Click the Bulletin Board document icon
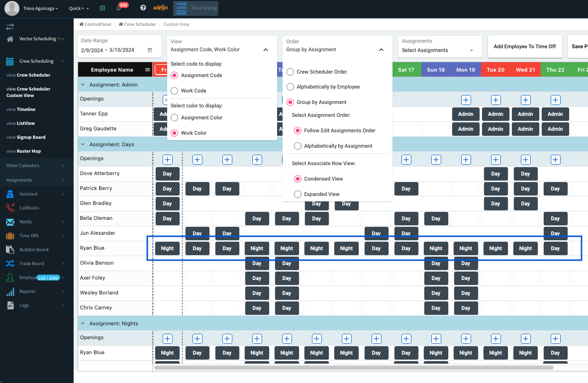This screenshot has width=588, height=383. 10,250
